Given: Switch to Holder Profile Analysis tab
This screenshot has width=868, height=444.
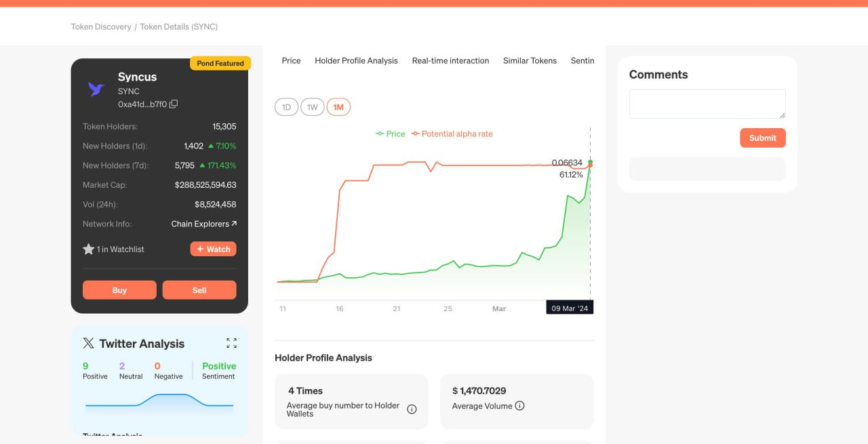Looking at the screenshot, I should click(356, 61).
